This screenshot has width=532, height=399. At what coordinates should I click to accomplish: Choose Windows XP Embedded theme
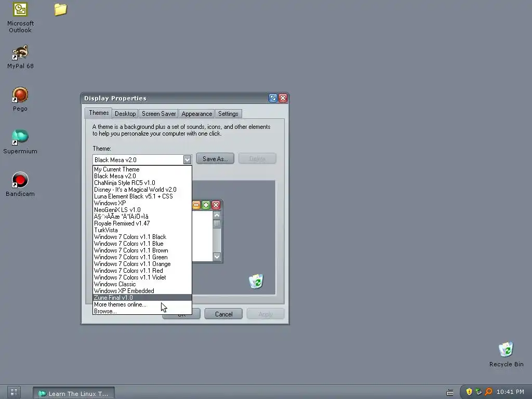[x=142, y=291]
